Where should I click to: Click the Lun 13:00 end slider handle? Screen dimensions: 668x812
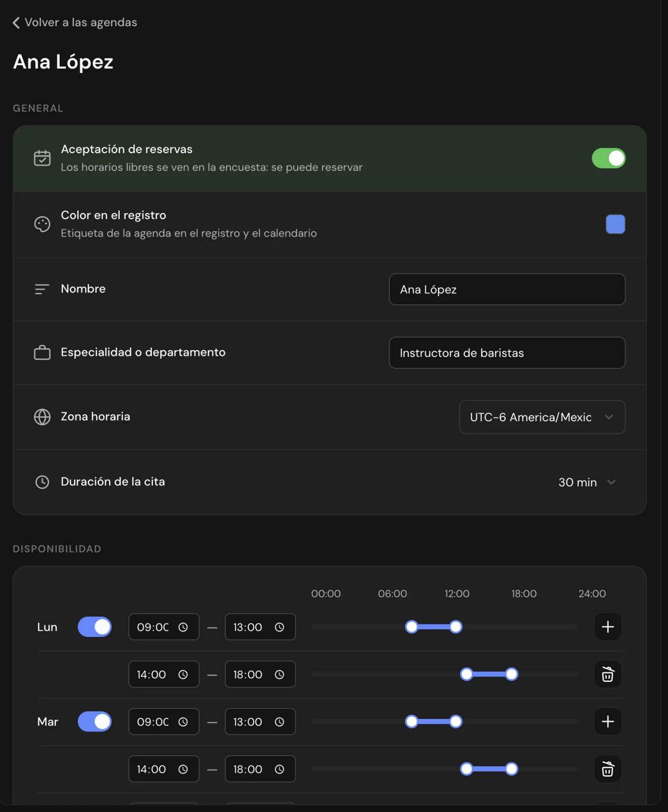(456, 627)
